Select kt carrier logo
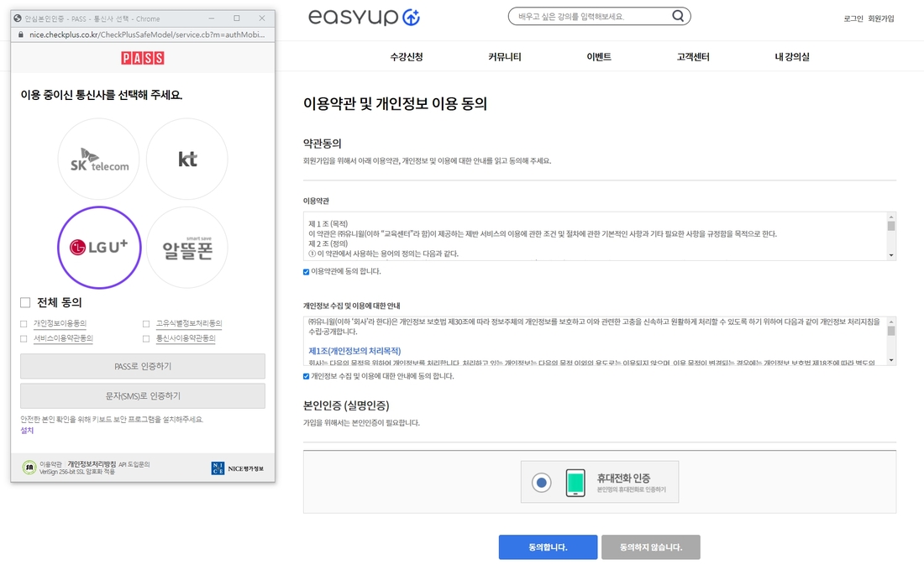 click(x=186, y=159)
